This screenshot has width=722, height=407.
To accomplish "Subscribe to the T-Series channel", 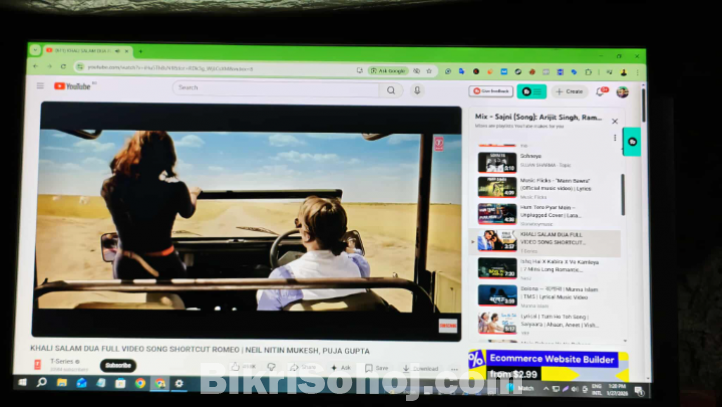I will tap(117, 366).
